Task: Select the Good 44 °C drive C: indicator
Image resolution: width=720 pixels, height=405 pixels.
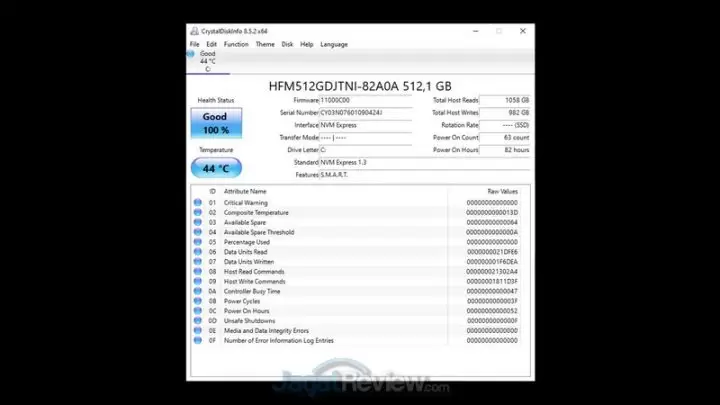Action: 207,61
